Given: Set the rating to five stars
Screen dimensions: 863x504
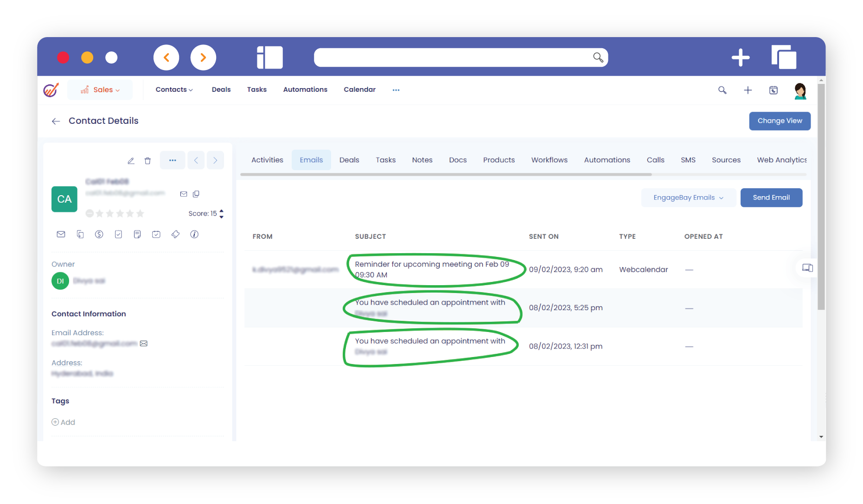Looking at the screenshot, I should coord(140,213).
